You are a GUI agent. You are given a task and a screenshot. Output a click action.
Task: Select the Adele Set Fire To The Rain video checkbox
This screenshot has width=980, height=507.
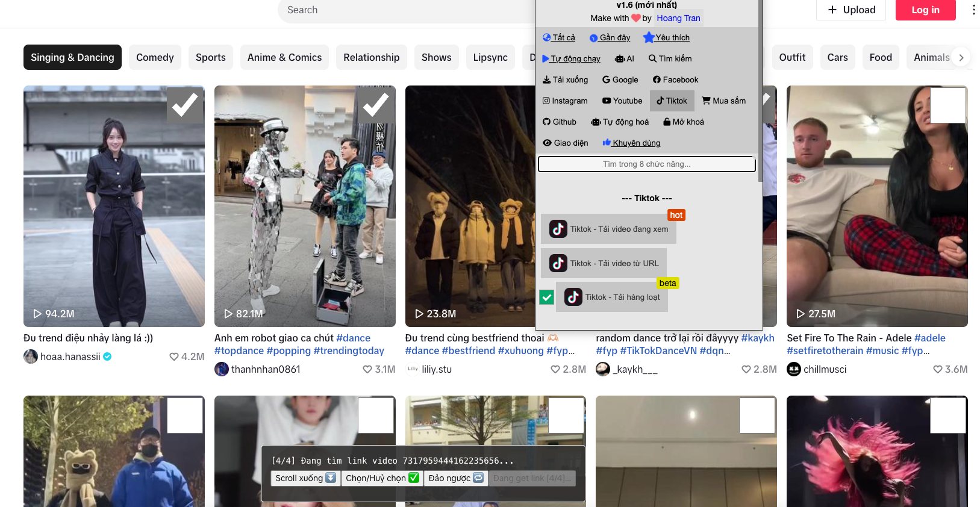948,105
